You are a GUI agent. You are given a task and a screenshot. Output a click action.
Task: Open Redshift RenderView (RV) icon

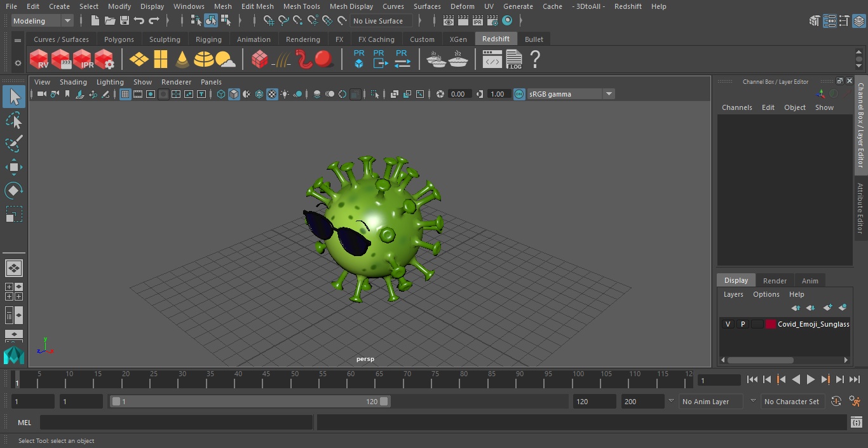point(39,60)
